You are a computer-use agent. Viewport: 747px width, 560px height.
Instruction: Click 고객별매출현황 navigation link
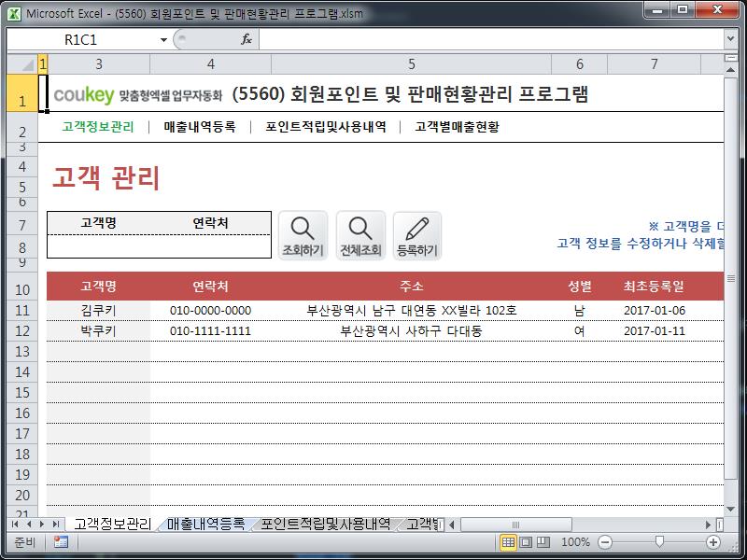(457, 127)
